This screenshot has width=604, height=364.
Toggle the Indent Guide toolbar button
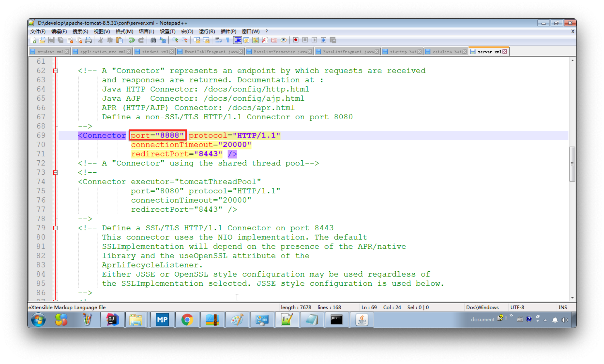(237, 40)
